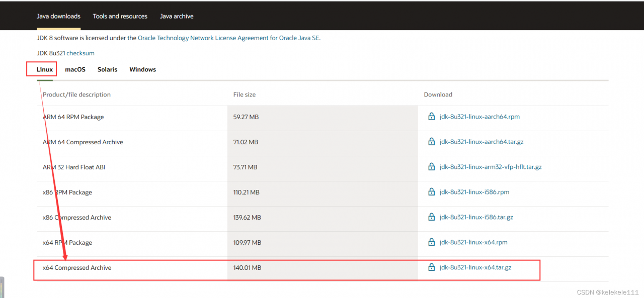Viewport: 644px width, 298px height.
Task: Switch to the macOS tab
Action: pos(75,69)
